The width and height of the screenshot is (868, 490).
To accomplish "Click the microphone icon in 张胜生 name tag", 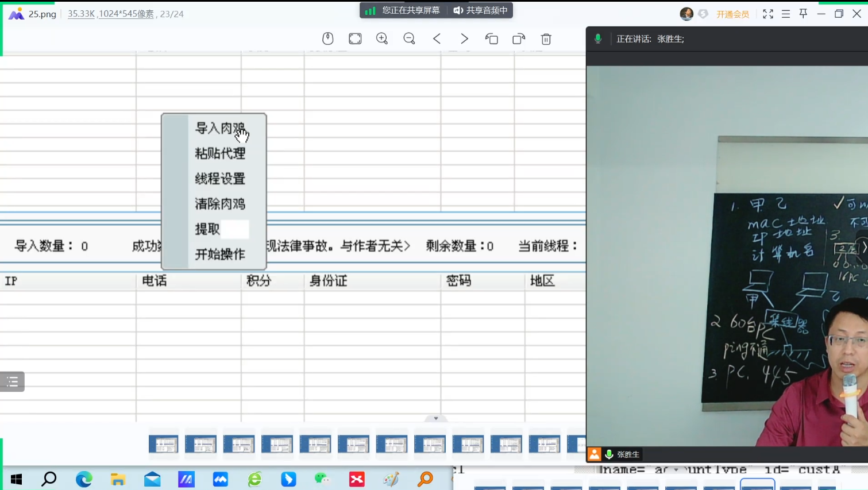I will point(609,454).
